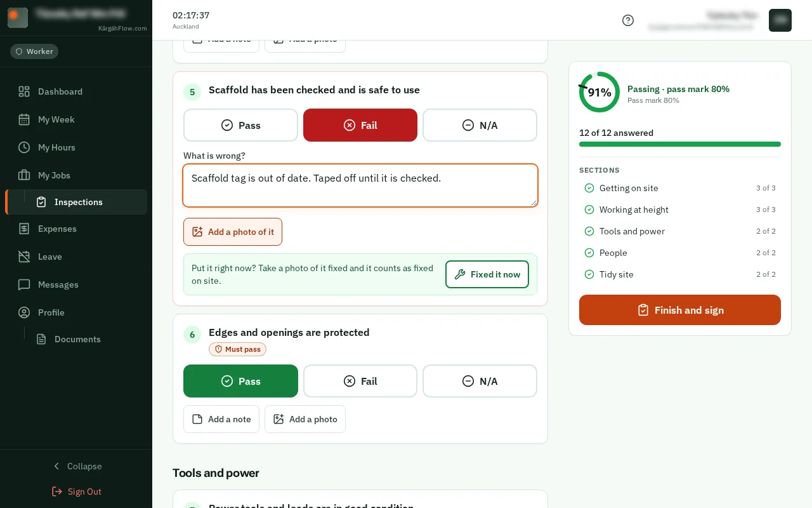Click the What is wrong text field
This screenshot has height=508, width=812.
coord(360,185)
